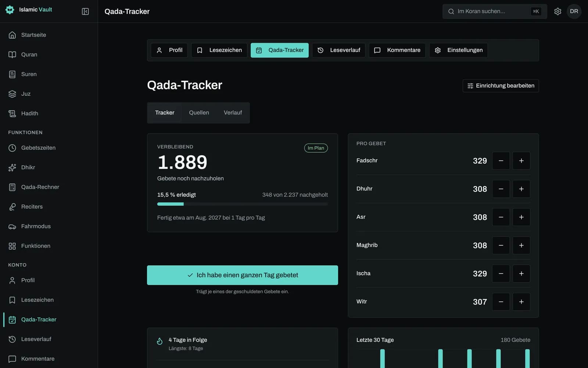
Task: Increase the Fadschr count
Action: (x=521, y=161)
